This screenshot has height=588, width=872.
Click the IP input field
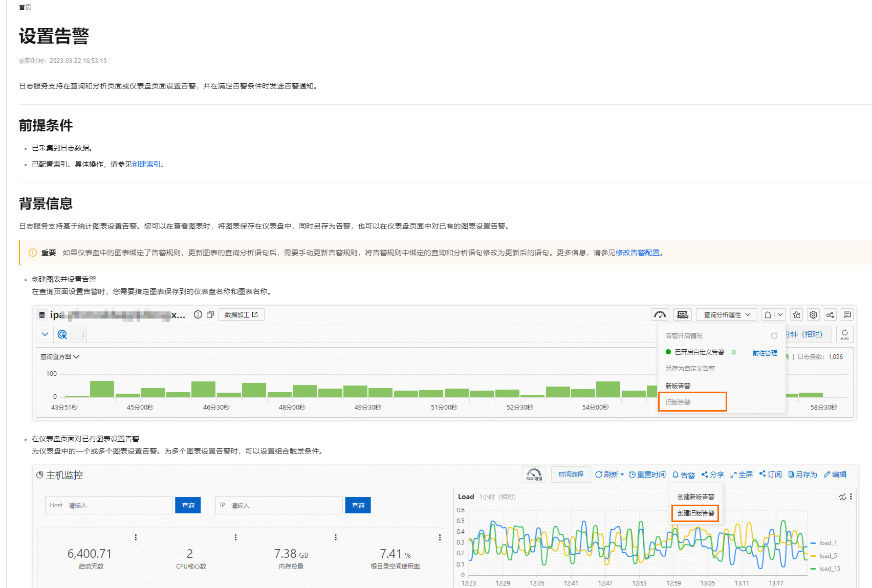click(279, 506)
